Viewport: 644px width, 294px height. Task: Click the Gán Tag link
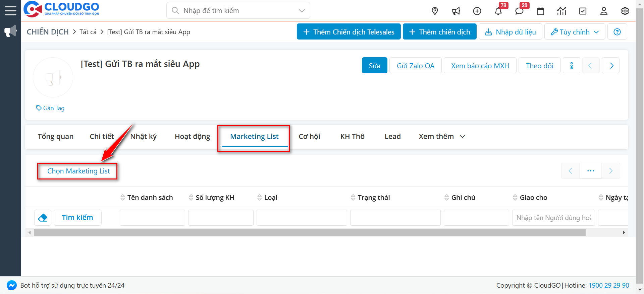tap(51, 108)
